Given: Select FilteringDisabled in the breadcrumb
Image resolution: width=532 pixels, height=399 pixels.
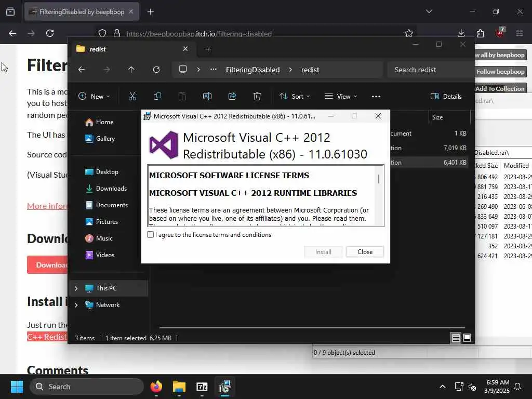Looking at the screenshot, I should pyautogui.click(x=253, y=70).
